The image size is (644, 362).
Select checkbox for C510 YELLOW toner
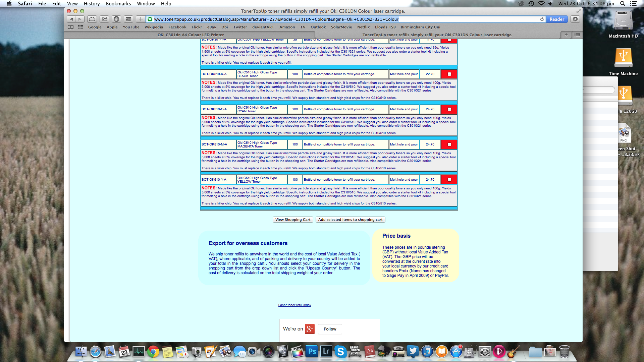[449, 180]
